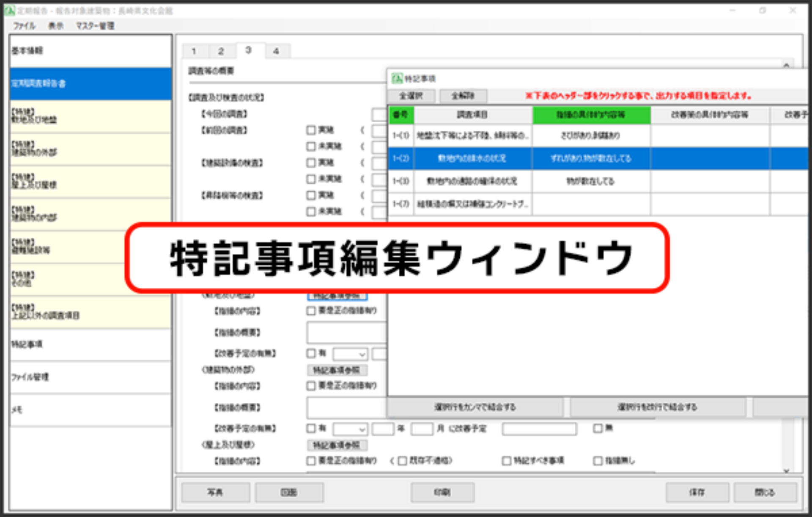Check the 既存不適格 box

pos(402,460)
